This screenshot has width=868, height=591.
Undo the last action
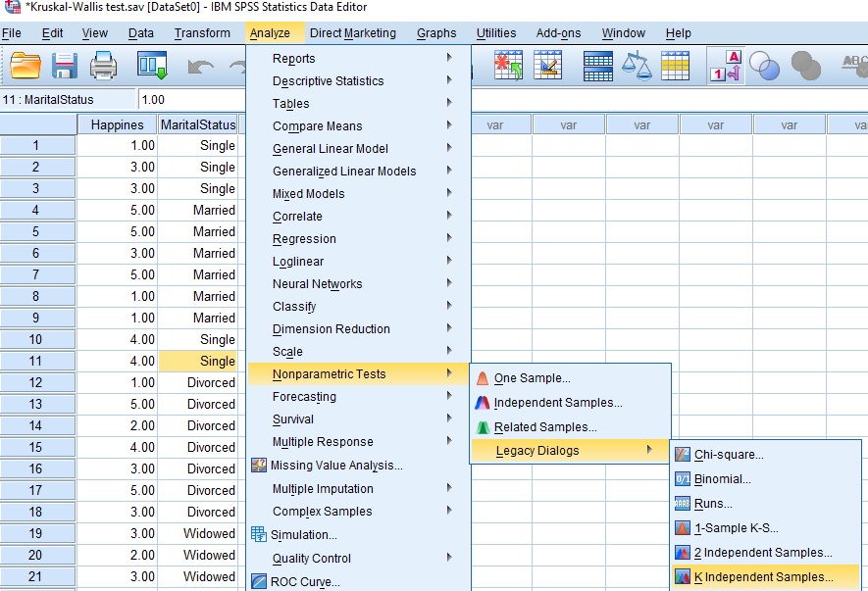click(x=201, y=67)
